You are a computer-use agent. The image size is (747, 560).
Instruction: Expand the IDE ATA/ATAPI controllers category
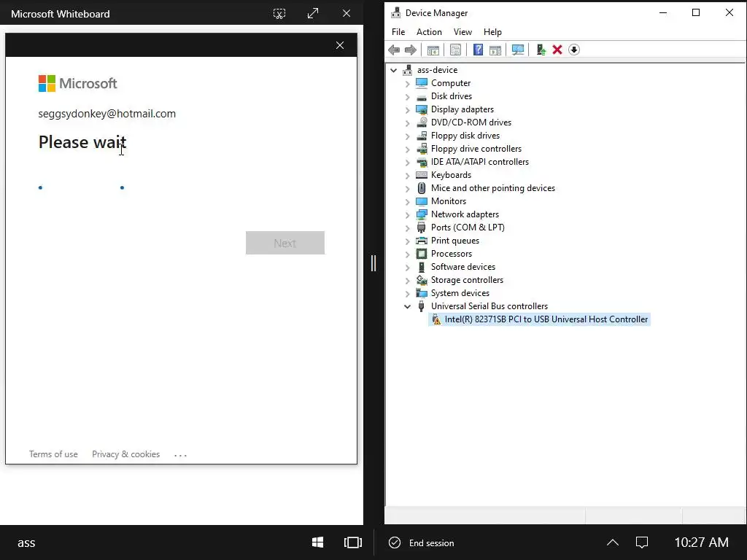click(407, 162)
